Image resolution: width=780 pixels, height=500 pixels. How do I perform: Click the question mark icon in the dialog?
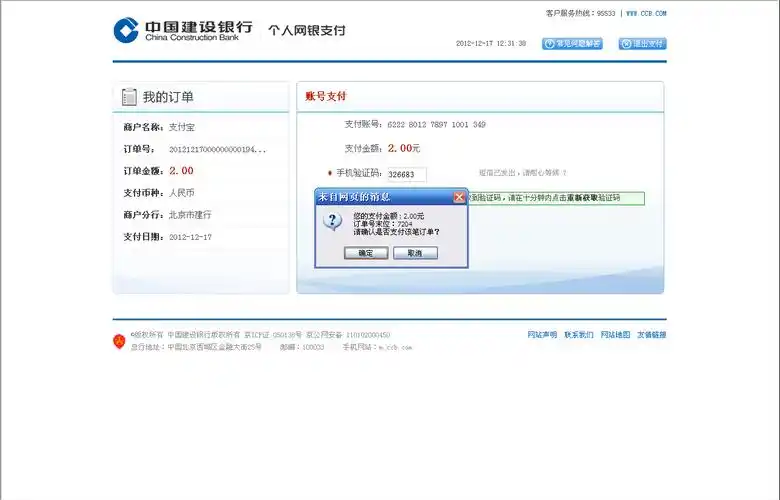[x=332, y=220]
